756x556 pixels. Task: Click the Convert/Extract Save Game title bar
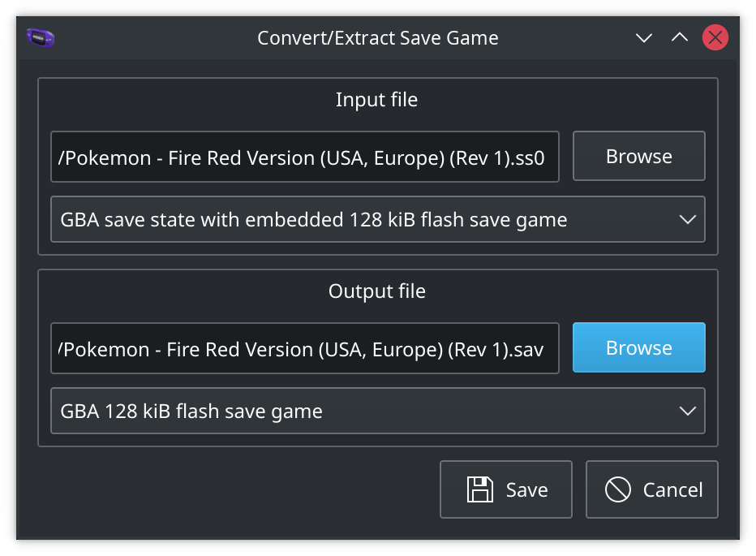click(x=377, y=37)
